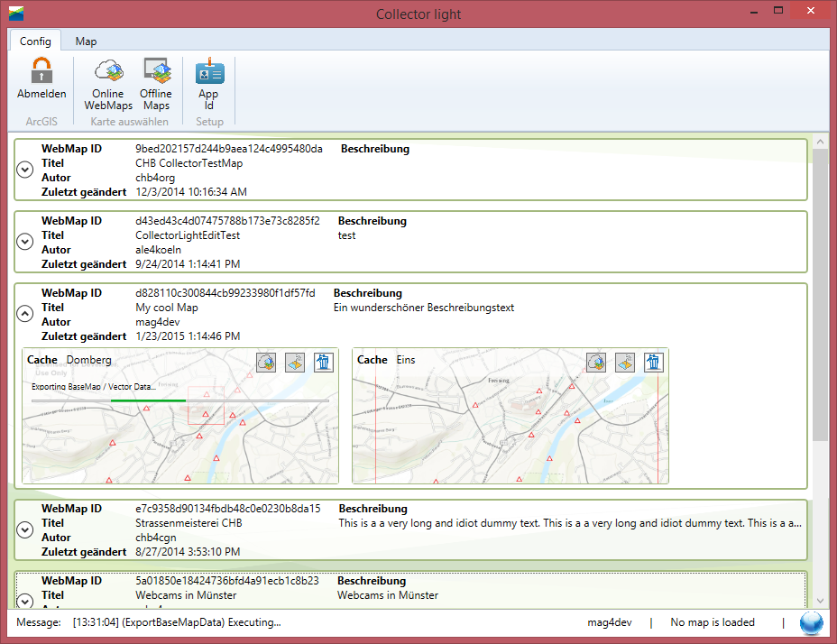
Task: Select WebMap ID 5a01850e18424736bfd4a91ecb1c8b23
Action: 227,581
